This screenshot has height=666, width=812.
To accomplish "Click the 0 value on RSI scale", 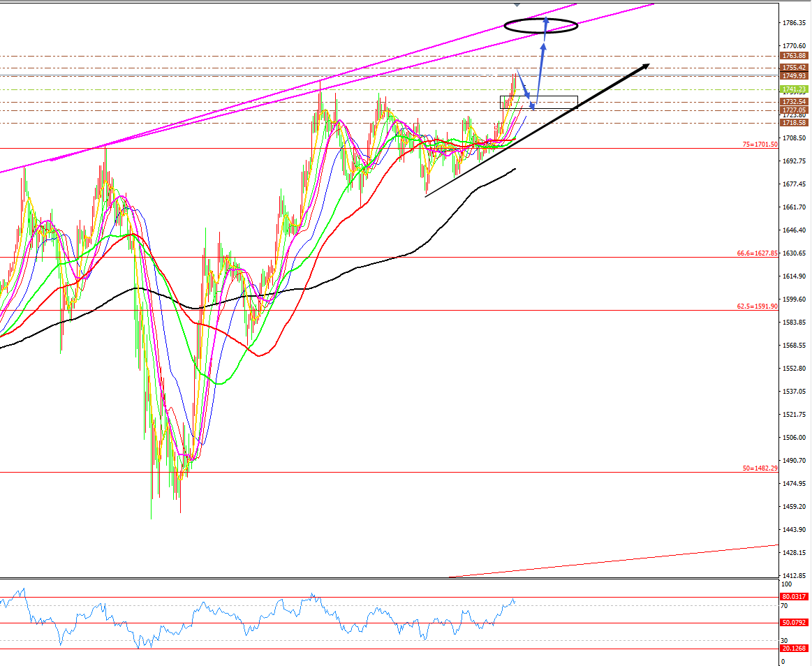I will pos(783,662).
